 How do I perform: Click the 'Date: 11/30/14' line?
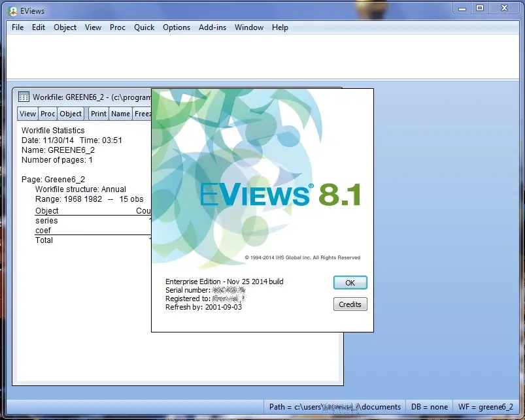click(72, 140)
